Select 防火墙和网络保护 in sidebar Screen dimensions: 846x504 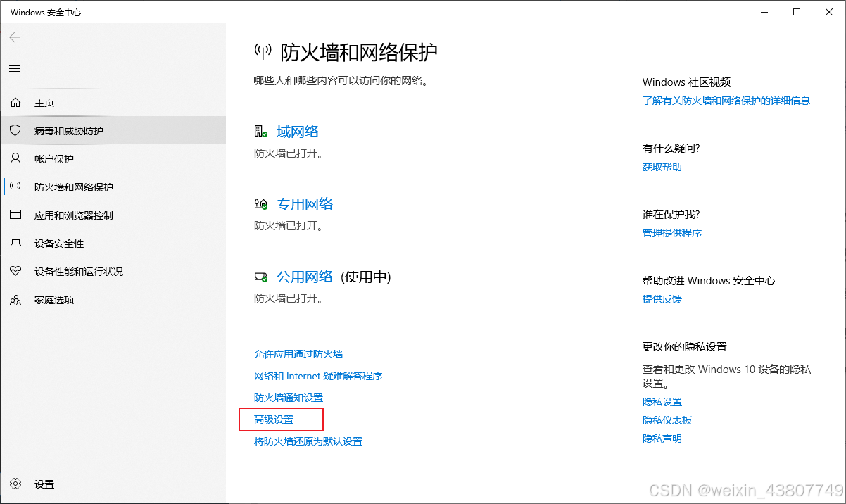(113, 187)
